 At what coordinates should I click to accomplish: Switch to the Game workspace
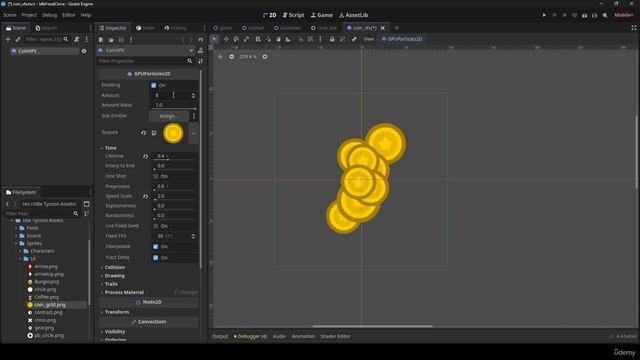tap(322, 15)
